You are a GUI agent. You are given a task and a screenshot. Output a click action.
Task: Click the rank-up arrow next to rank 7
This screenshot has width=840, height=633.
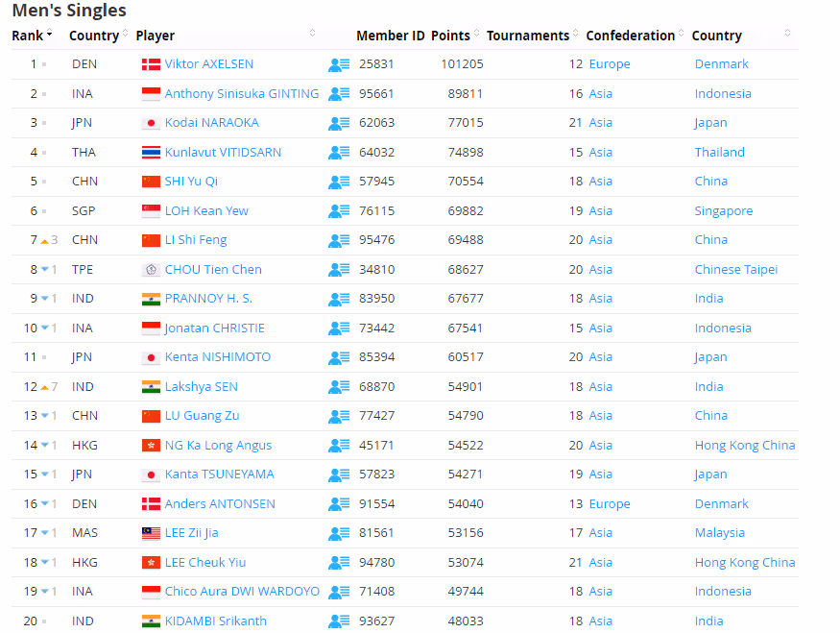[x=44, y=240]
